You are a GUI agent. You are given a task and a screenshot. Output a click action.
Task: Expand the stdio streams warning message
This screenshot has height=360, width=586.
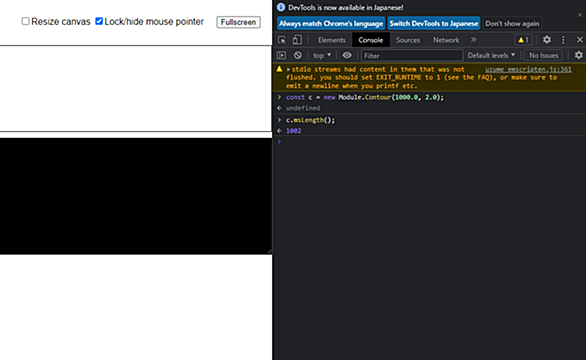point(288,70)
